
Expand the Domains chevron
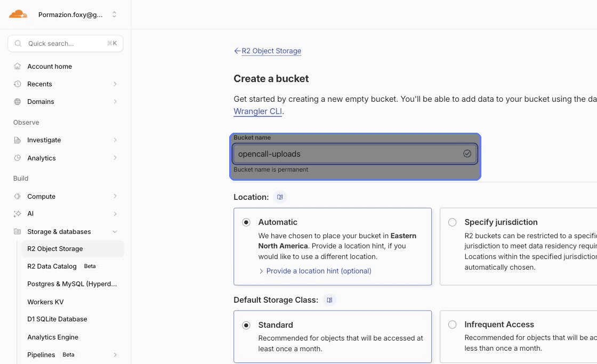click(x=115, y=102)
